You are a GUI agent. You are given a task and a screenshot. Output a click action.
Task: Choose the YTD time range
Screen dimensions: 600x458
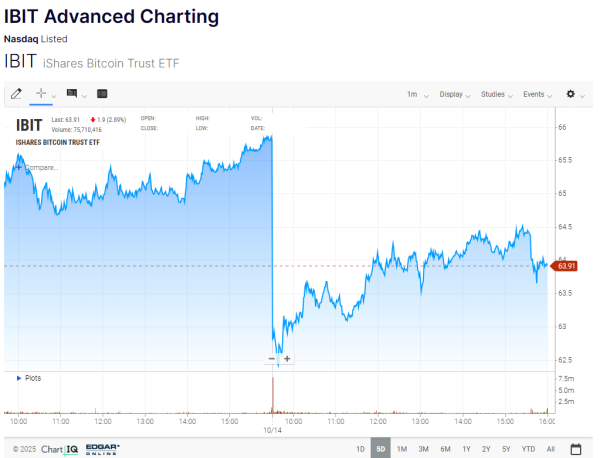(528, 449)
